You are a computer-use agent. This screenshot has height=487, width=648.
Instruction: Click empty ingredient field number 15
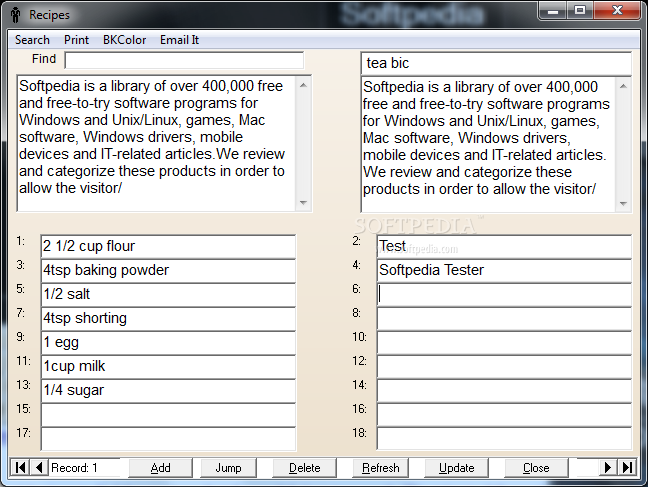pyautogui.click(x=168, y=414)
